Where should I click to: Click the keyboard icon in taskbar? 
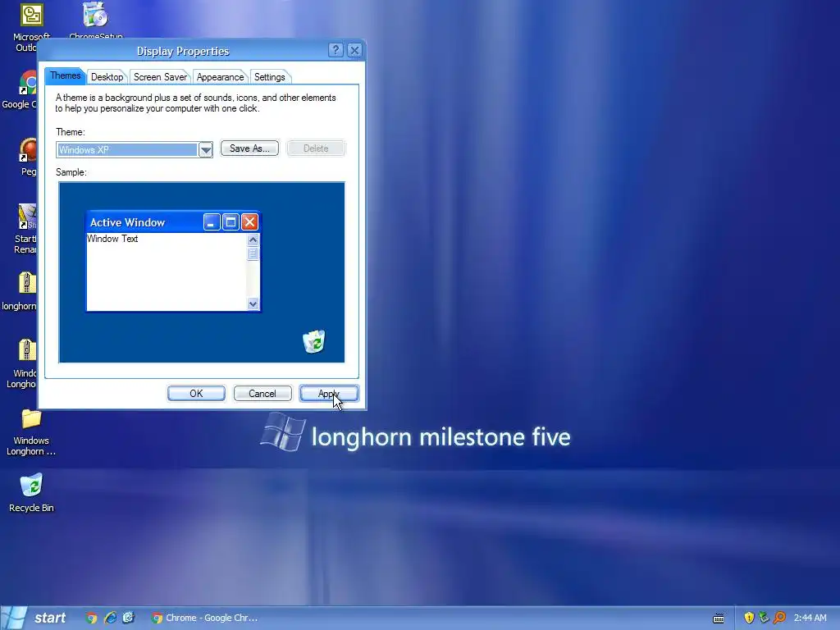coord(719,619)
